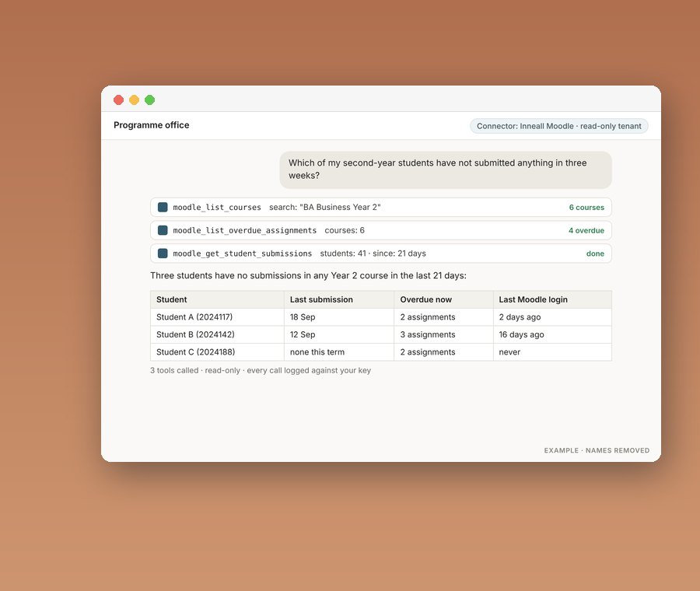The height and width of the screenshot is (591, 700).
Task: Minimize the window with the yellow button
Action: coord(134,100)
